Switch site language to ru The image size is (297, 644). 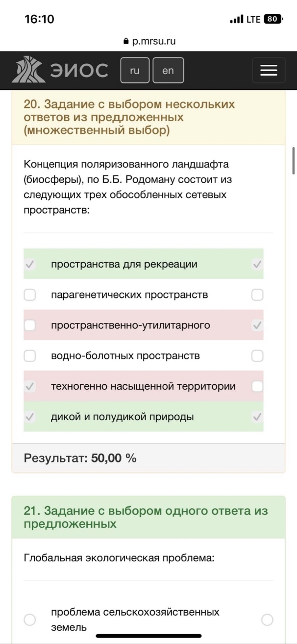pos(135,70)
